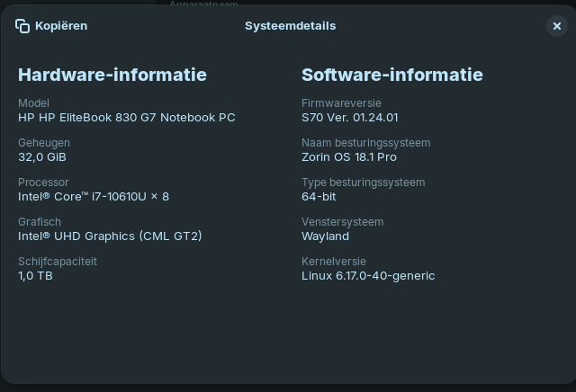Click the 1,0 TB disk value
Viewport: 576px width, 392px height.
click(x=35, y=276)
